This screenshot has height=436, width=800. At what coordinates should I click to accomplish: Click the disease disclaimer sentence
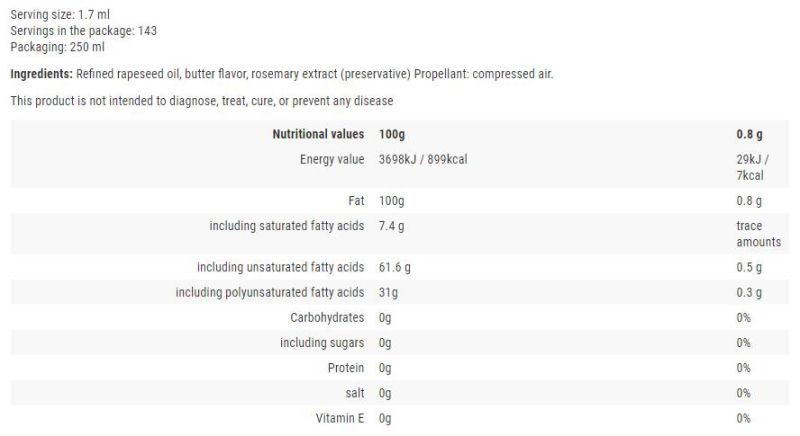[202, 101]
